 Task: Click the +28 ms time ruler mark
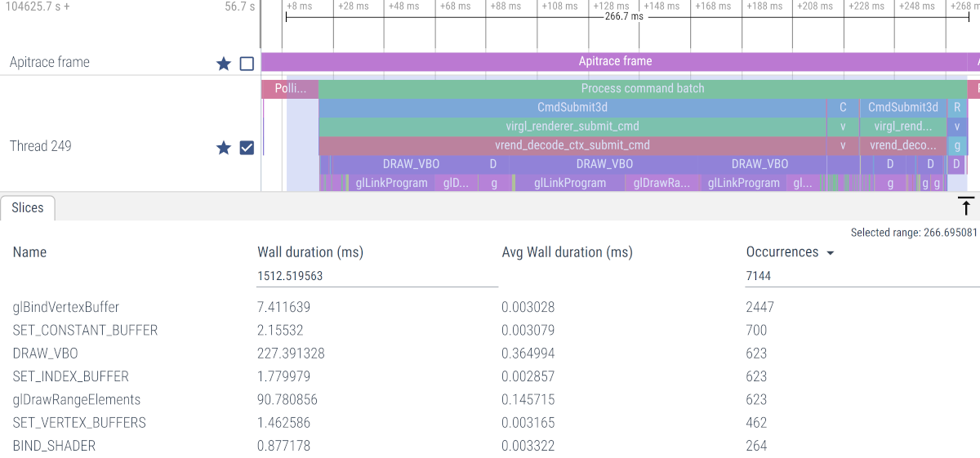click(x=353, y=6)
